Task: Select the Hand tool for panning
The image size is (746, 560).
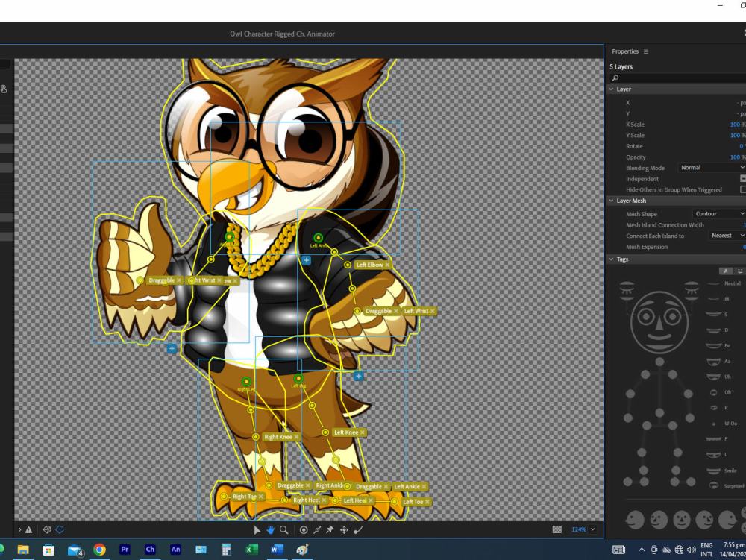Action: click(269, 529)
